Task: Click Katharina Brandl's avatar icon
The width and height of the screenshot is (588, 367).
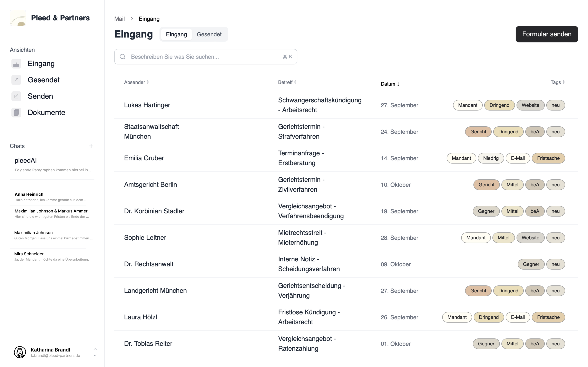Action: point(20,352)
